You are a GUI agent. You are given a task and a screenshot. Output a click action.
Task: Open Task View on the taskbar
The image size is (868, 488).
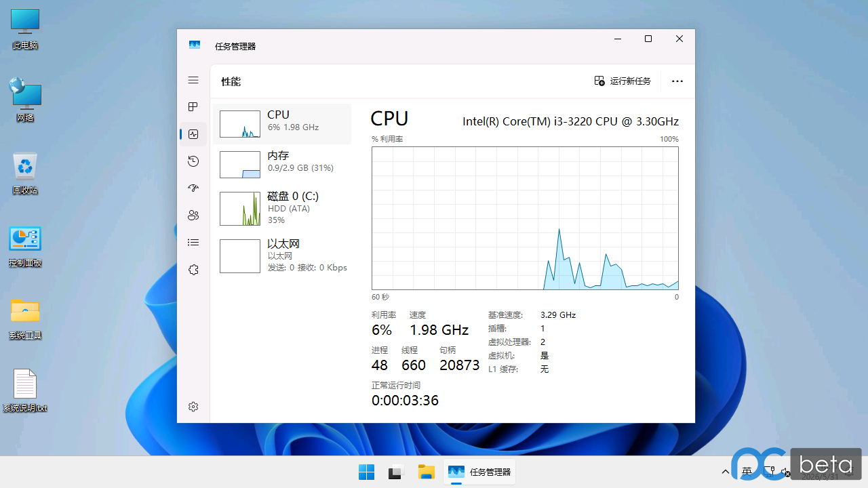click(x=396, y=472)
